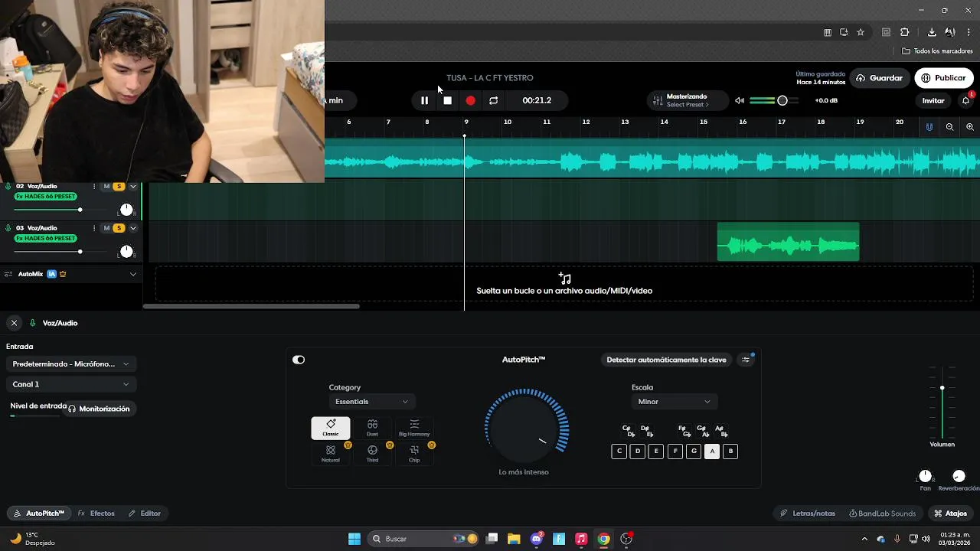The height and width of the screenshot is (551, 980).
Task: Open browser extensions puzzle icon
Action: [905, 32]
